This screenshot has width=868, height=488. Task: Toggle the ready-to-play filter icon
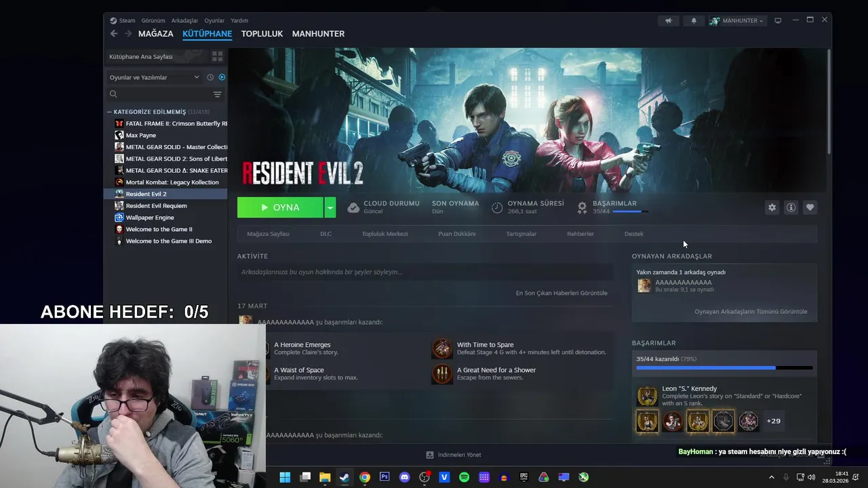(222, 77)
